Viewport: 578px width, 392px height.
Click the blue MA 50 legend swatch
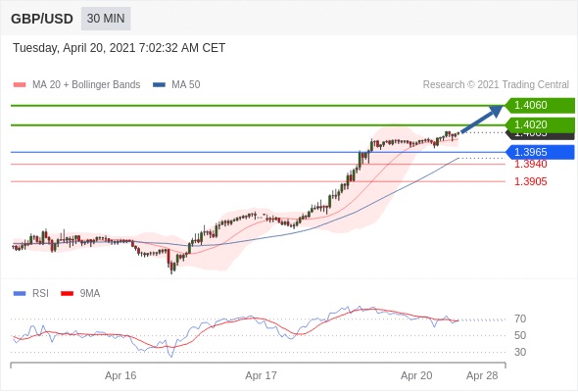[159, 85]
